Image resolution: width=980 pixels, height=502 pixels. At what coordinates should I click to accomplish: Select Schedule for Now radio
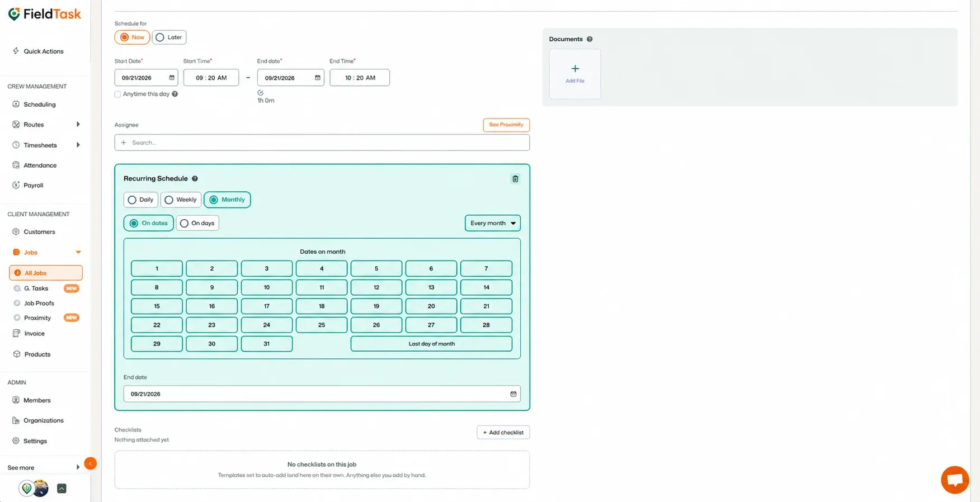click(132, 37)
